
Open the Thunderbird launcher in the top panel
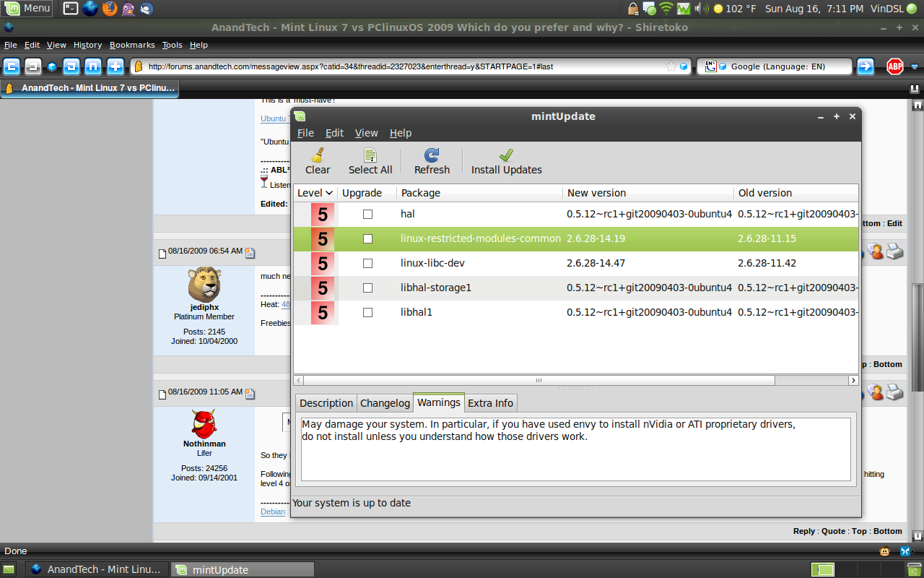tap(147, 9)
